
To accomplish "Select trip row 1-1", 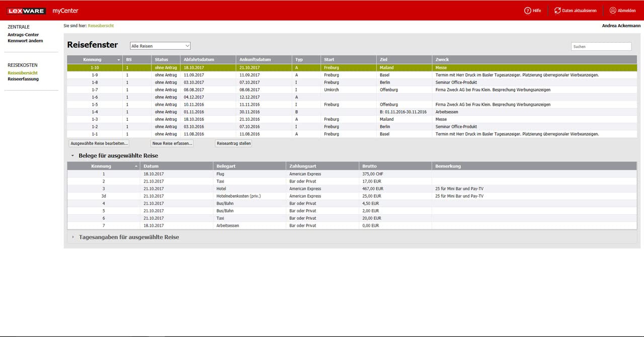I will click(x=352, y=134).
